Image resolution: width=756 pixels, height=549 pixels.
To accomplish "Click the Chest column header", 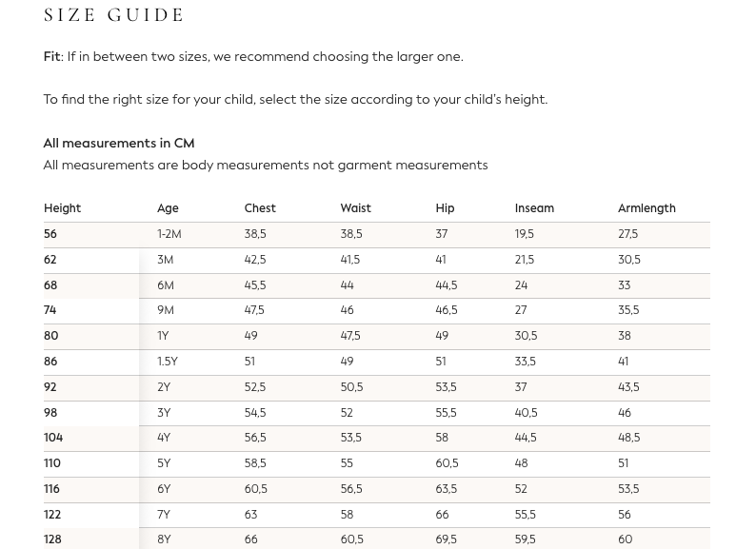I will tap(260, 208).
